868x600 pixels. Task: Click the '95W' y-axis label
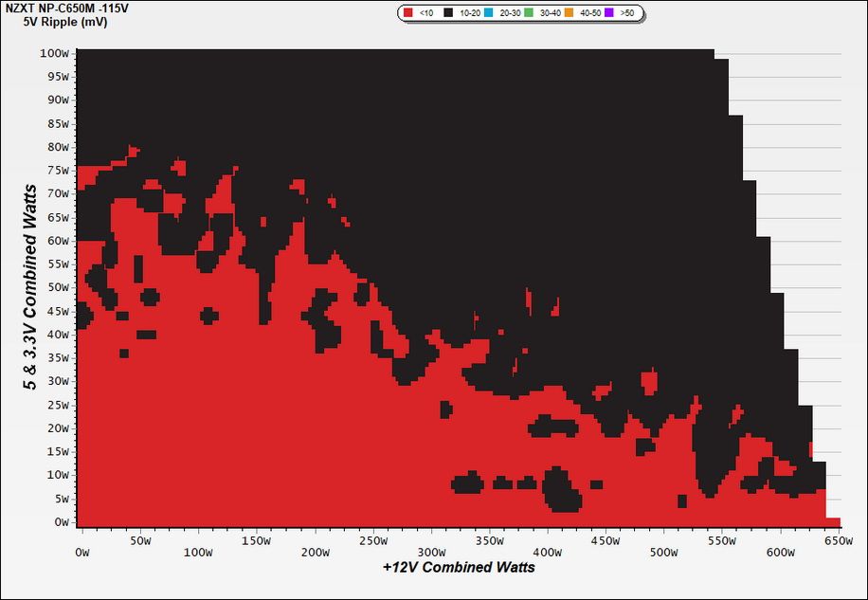coord(57,77)
